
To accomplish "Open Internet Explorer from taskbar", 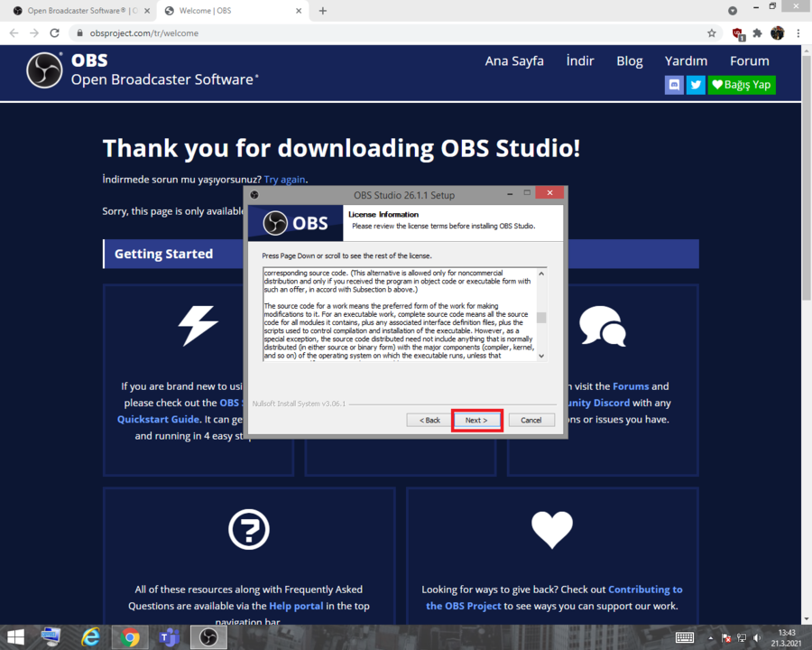I will click(90, 637).
